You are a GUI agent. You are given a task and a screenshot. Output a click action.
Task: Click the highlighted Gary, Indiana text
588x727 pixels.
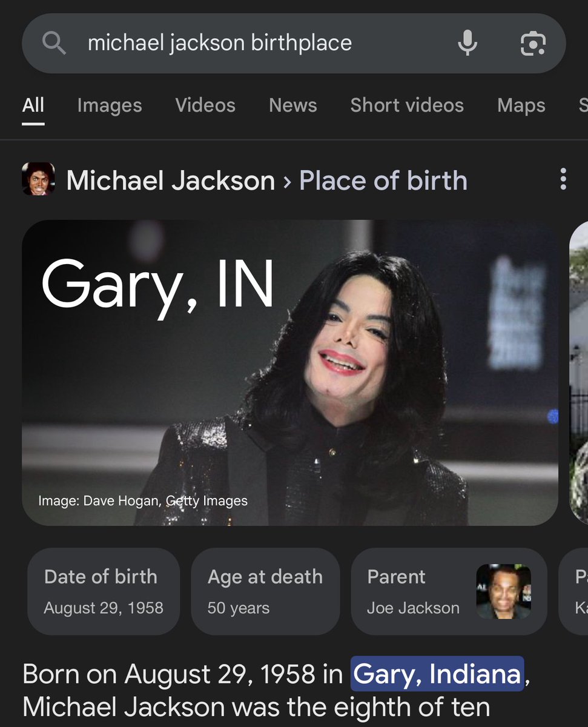437,674
